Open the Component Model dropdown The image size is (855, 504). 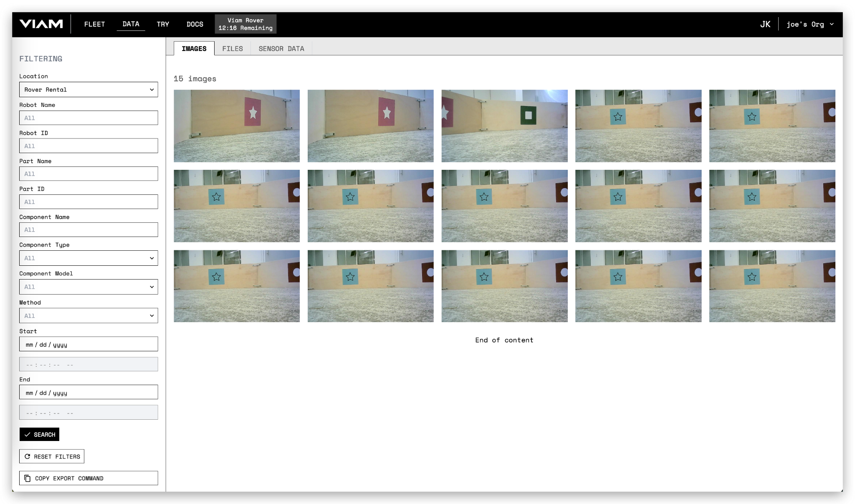[x=89, y=287]
